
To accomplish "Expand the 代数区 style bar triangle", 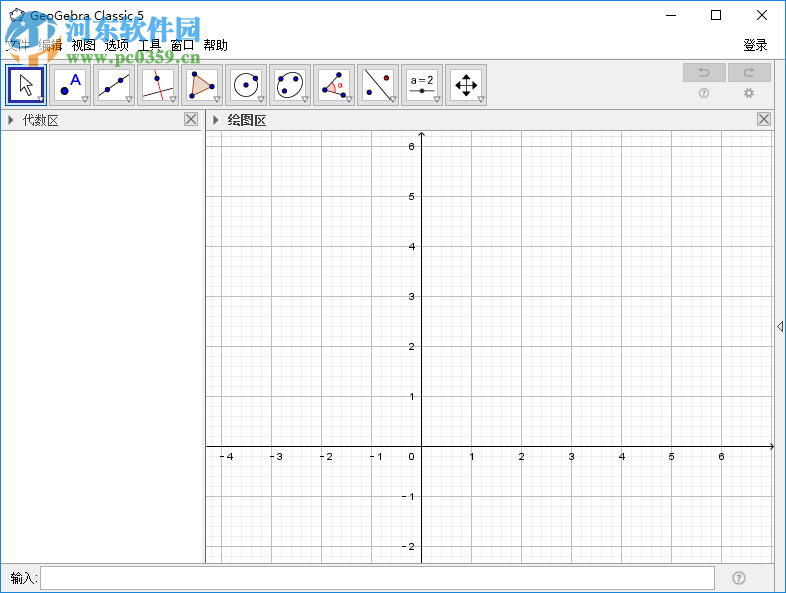I will pyautogui.click(x=11, y=120).
